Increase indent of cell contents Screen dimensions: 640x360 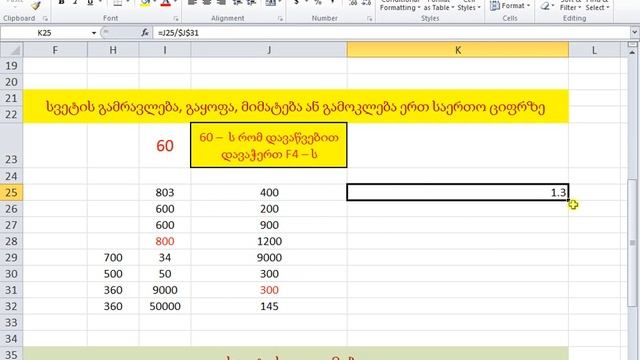(x=252, y=2)
